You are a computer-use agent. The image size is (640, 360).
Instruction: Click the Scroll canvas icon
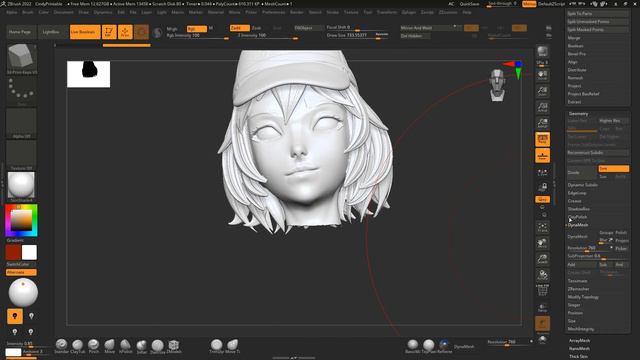click(542, 75)
